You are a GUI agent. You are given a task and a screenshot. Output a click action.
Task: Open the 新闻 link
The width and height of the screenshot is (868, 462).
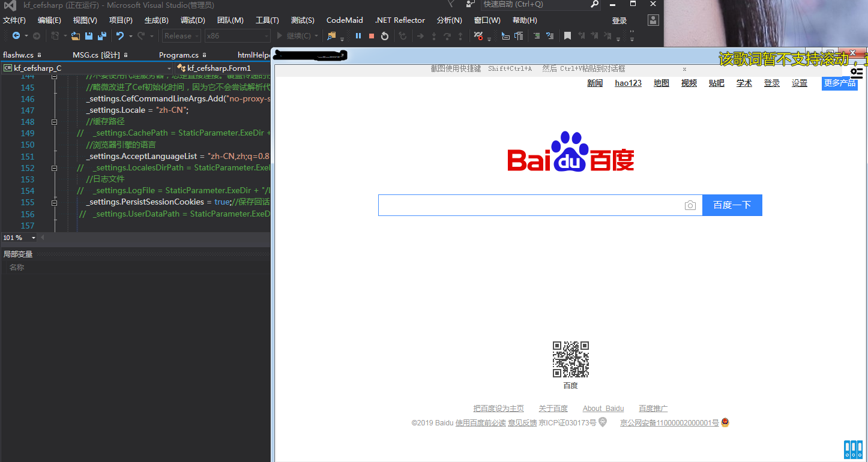[595, 83]
